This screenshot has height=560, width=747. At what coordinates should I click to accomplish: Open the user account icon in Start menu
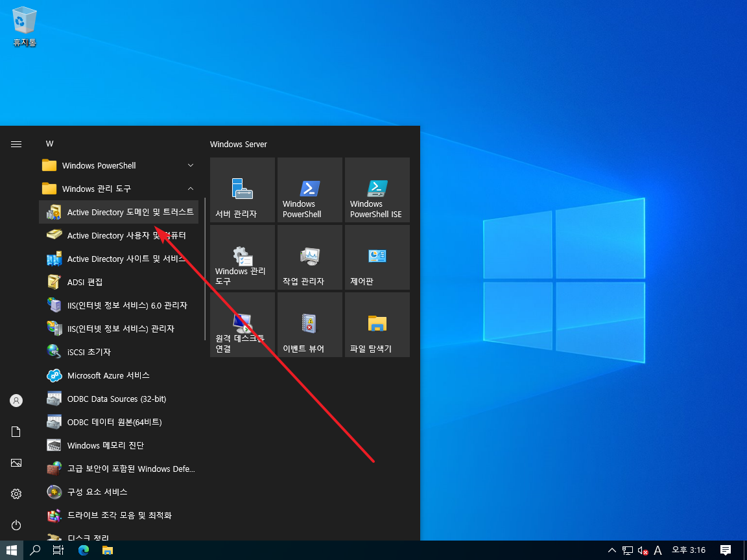point(16,401)
